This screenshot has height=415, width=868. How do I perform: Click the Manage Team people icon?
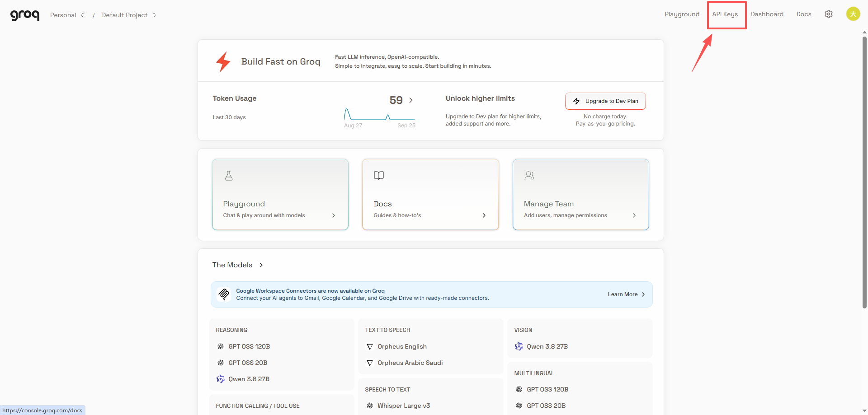point(529,176)
